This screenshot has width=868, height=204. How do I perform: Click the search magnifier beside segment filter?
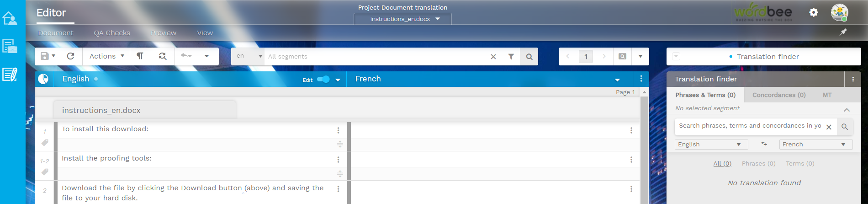(529, 57)
